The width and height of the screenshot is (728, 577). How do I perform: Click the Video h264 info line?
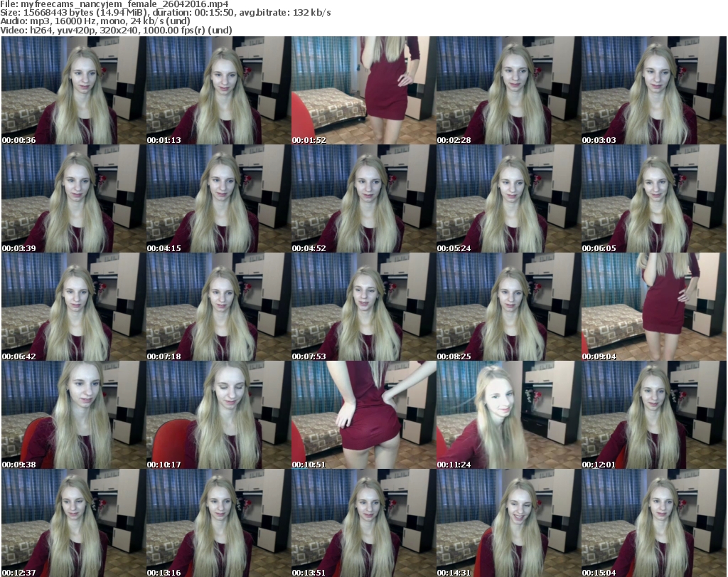pyautogui.click(x=116, y=30)
